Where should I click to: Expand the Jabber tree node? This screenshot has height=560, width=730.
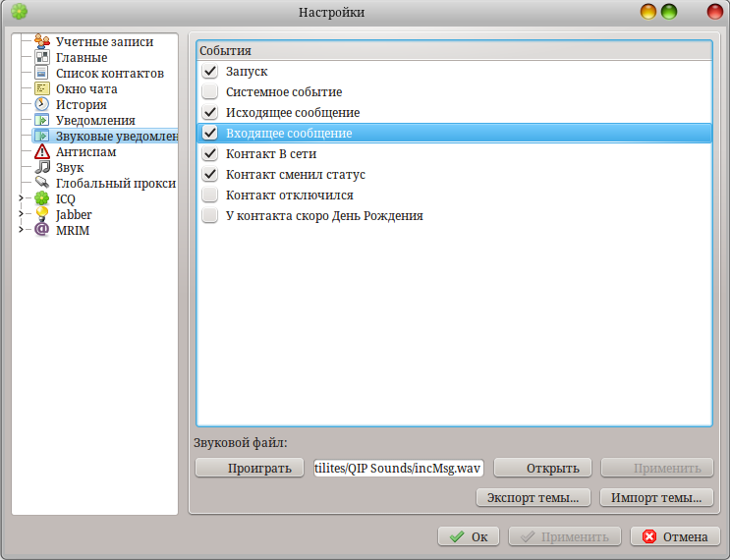click(x=21, y=214)
